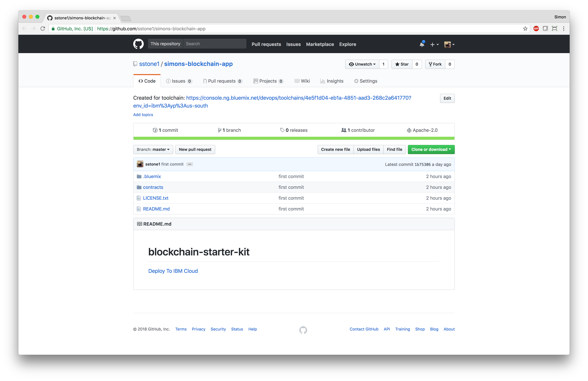Open the Chrome three-dot menu
Image resolution: width=588 pixels, height=381 pixels.
click(564, 29)
